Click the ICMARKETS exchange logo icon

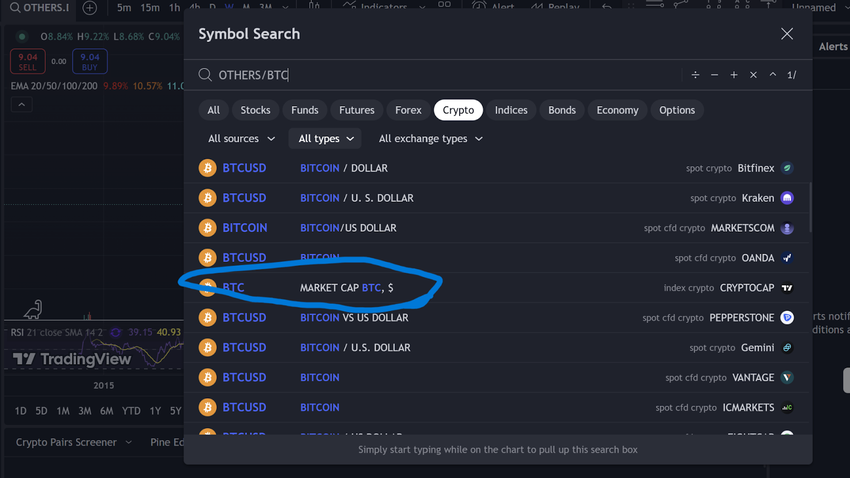787,407
